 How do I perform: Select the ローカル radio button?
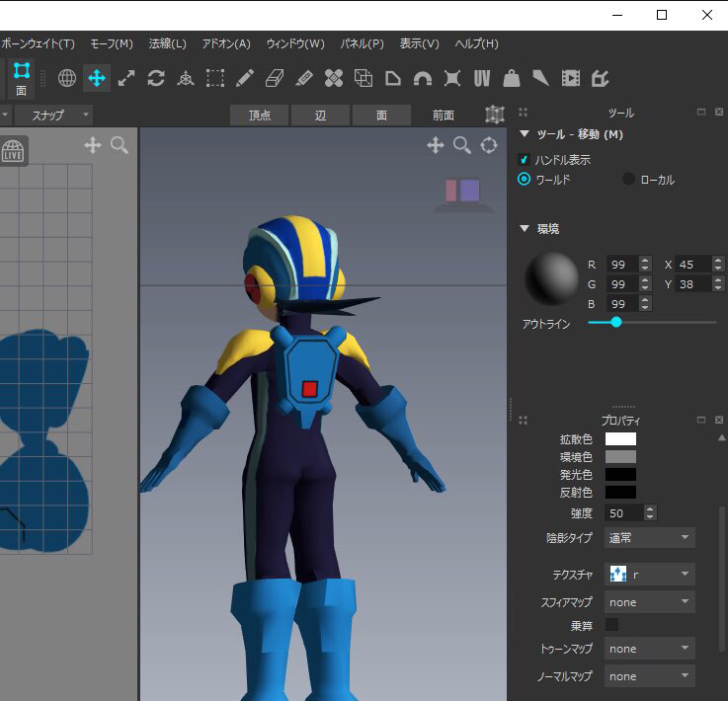tap(628, 180)
